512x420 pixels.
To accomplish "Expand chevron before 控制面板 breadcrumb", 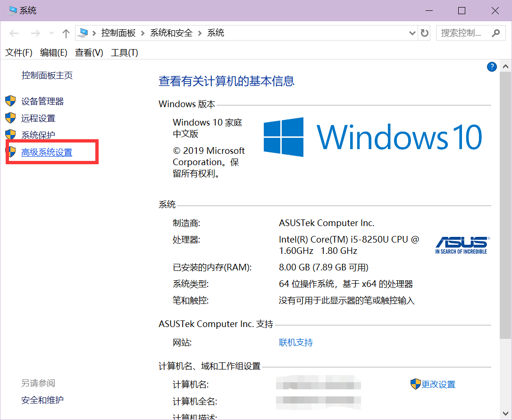I will coord(94,33).
